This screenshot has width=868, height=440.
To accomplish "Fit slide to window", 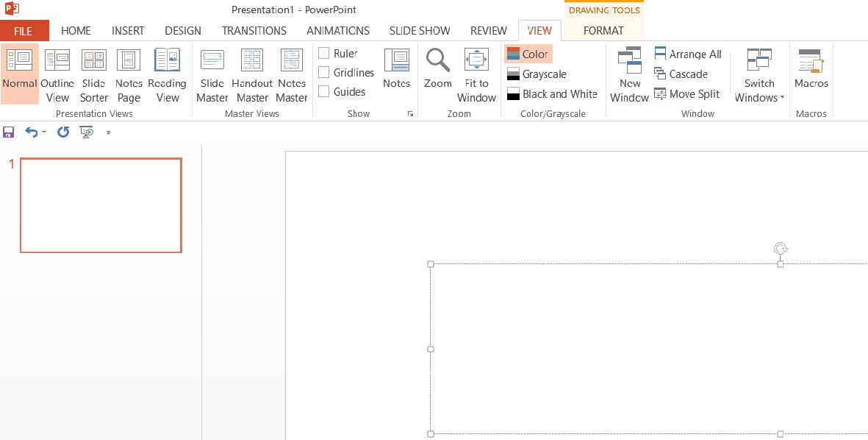I will 476,75.
